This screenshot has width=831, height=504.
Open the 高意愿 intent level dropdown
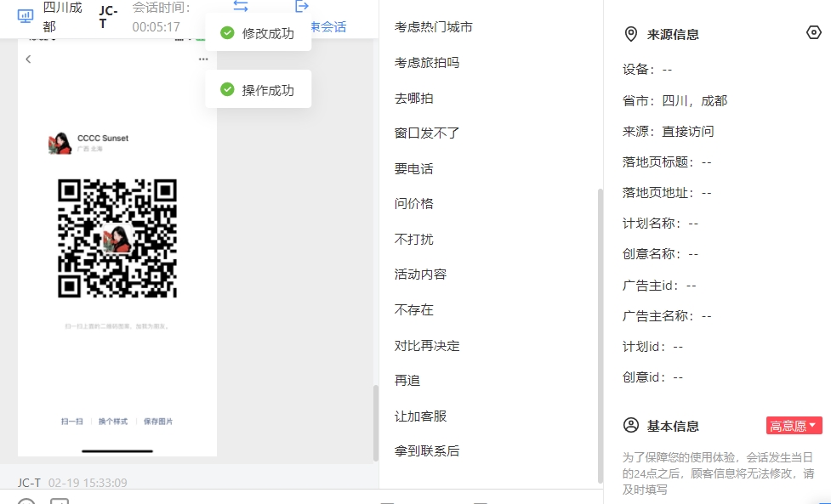[x=794, y=426]
